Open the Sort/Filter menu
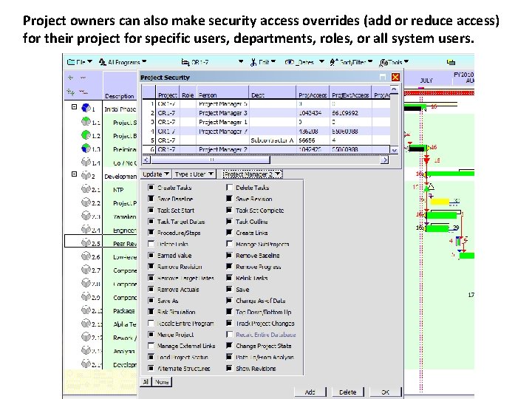The image size is (532, 399). (351, 62)
